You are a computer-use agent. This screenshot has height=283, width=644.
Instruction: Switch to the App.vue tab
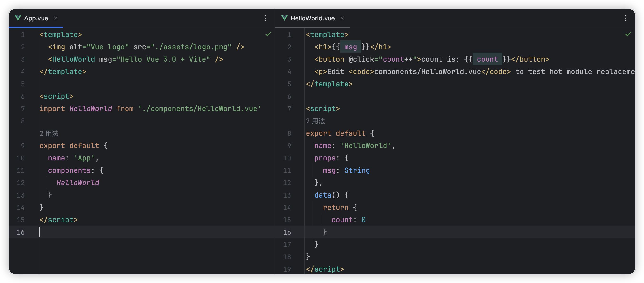point(36,18)
